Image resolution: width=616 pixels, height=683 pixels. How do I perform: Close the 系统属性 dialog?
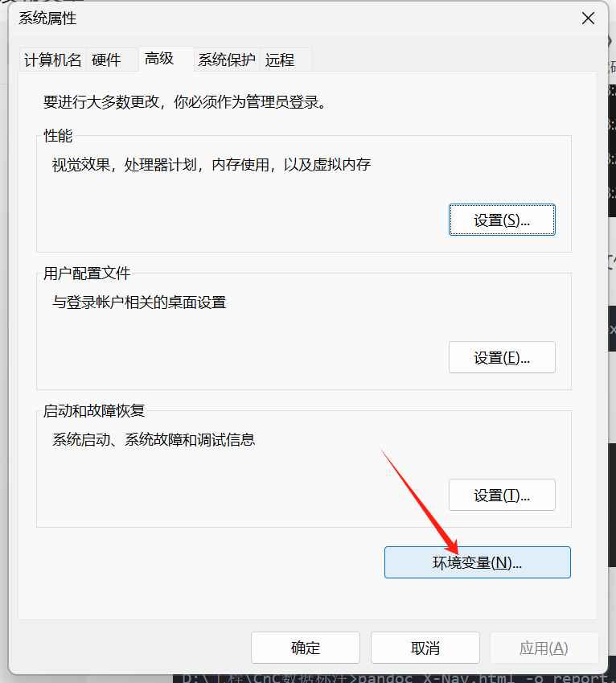coord(588,19)
